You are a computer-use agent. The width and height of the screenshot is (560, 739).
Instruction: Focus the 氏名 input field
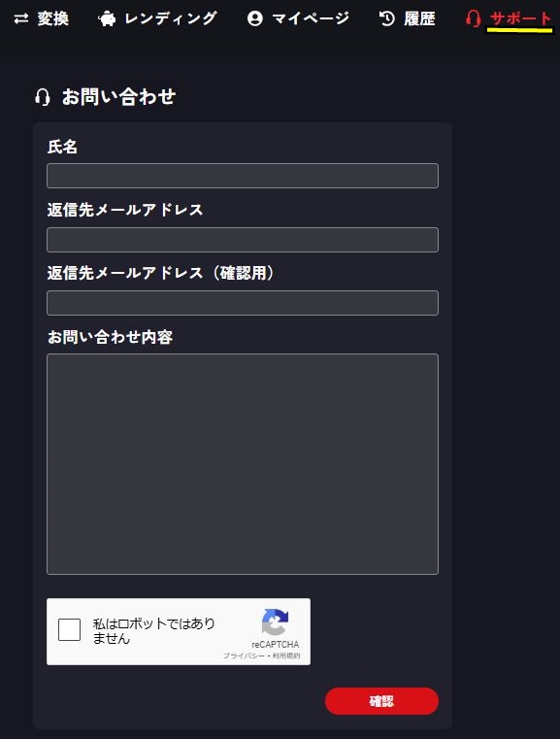point(243,176)
